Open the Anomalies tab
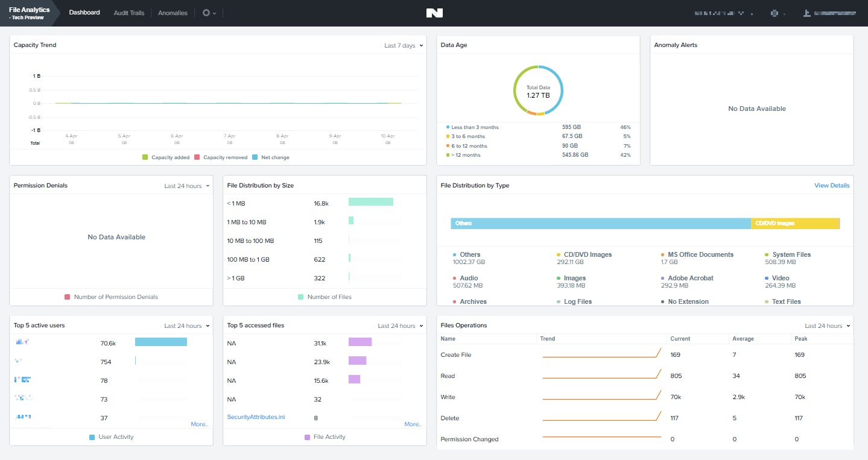The height and width of the screenshot is (460, 868). coord(173,12)
